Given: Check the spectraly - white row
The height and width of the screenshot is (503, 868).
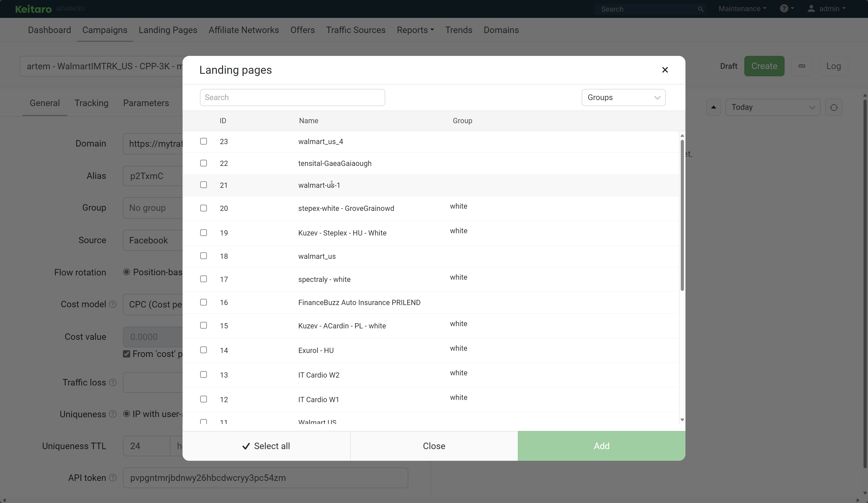Looking at the screenshot, I should pyautogui.click(x=204, y=279).
